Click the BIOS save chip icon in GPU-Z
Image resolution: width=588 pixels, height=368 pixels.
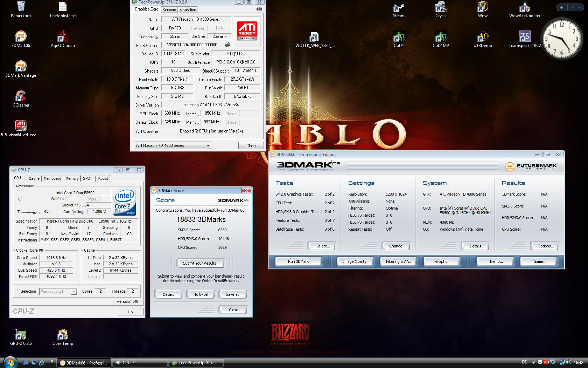(227, 45)
